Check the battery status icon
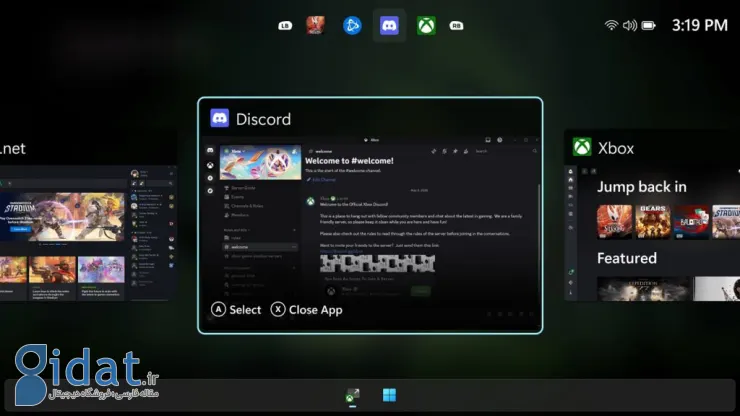 (648, 25)
